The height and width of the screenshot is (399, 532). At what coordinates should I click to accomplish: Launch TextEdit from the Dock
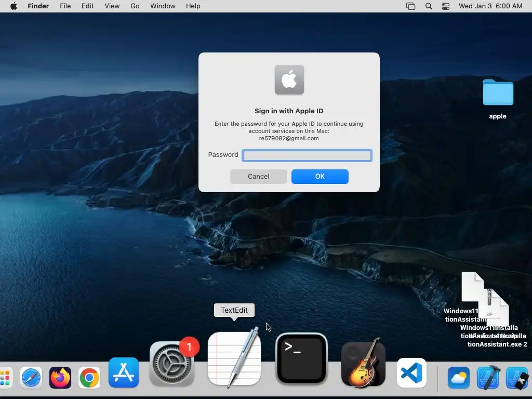234,358
